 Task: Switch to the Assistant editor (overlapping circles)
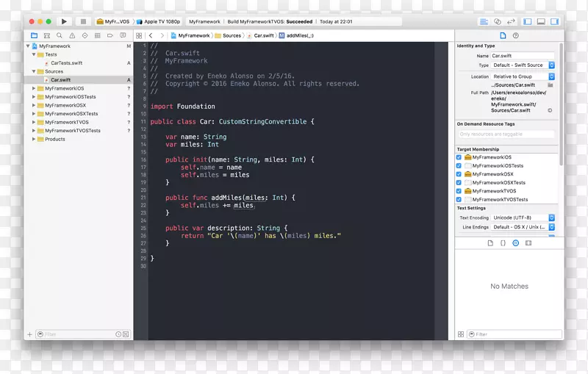(498, 22)
